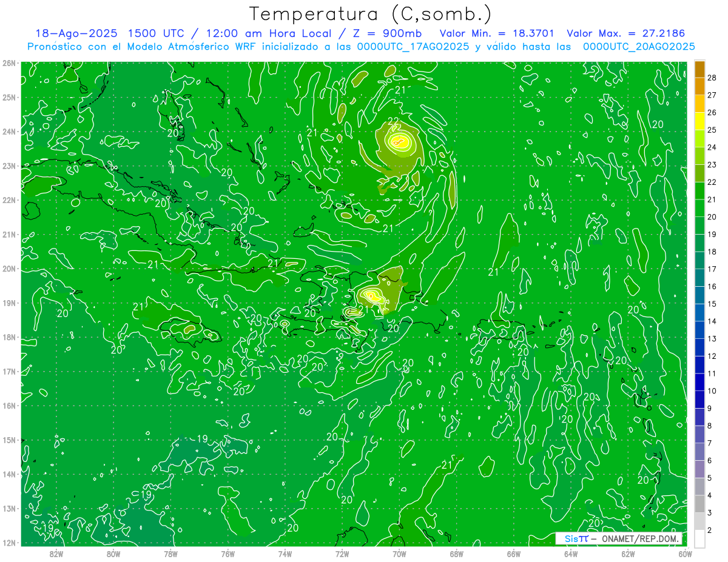Screen dimensions: 728x562
Task: Click the "0000UTC_20AGO2025" valid-until time
Action: [x=639, y=47]
